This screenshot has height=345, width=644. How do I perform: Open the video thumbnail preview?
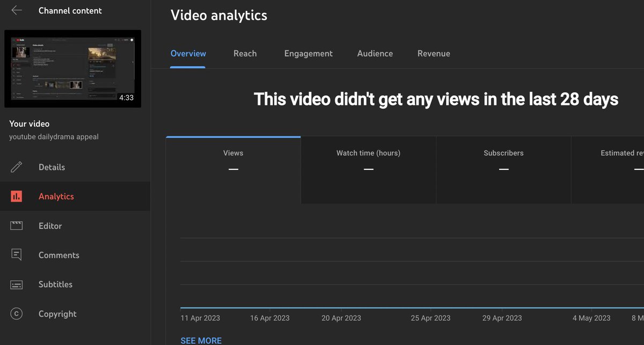(x=72, y=69)
